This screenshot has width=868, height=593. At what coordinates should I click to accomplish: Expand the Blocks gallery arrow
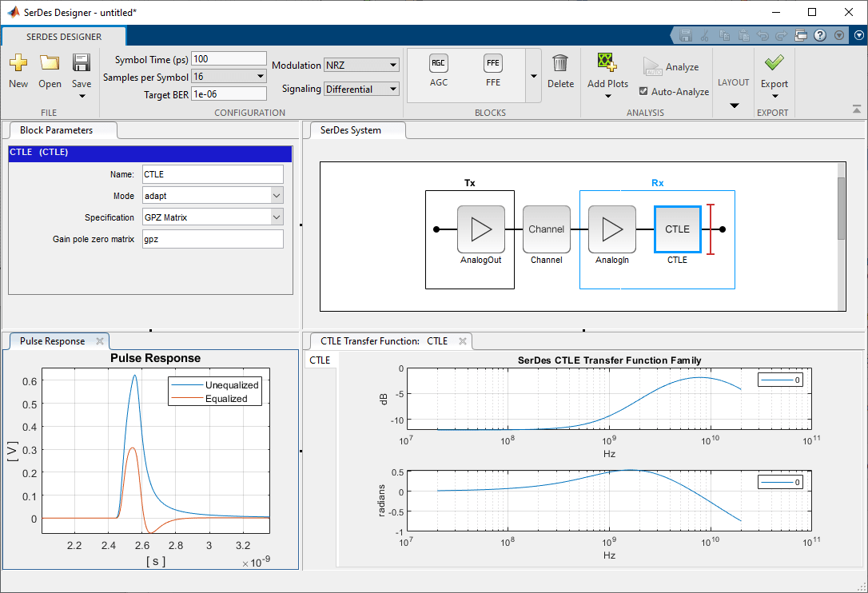coord(534,76)
